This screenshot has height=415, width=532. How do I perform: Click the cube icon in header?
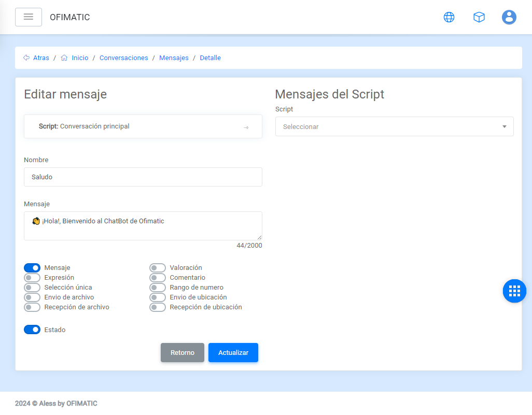(479, 17)
